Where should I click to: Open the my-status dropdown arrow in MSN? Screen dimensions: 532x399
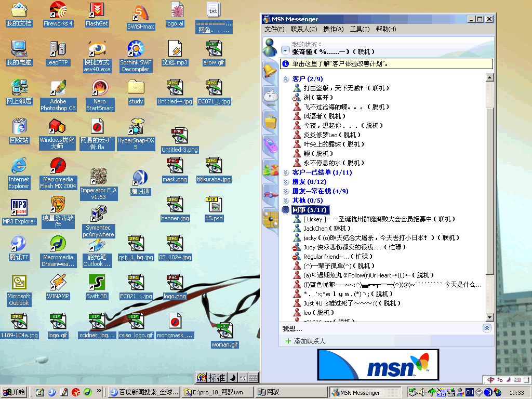285,51
